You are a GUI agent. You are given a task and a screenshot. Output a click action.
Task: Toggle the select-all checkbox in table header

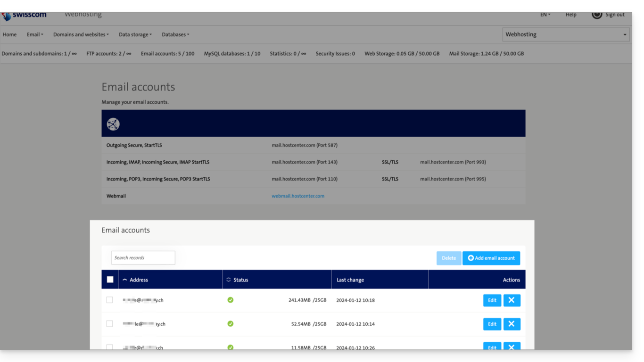pyautogui.click(x=110, y=280)
